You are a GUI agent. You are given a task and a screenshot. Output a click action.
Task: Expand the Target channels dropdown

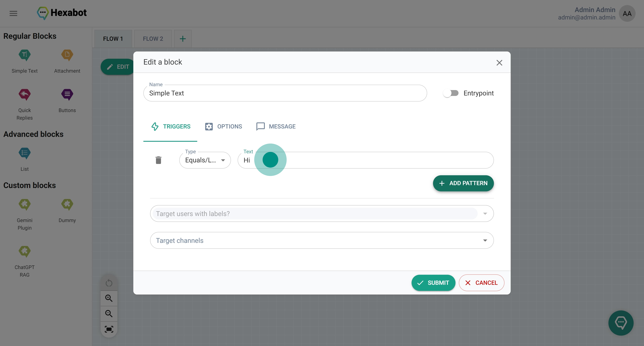click(485, 241)
